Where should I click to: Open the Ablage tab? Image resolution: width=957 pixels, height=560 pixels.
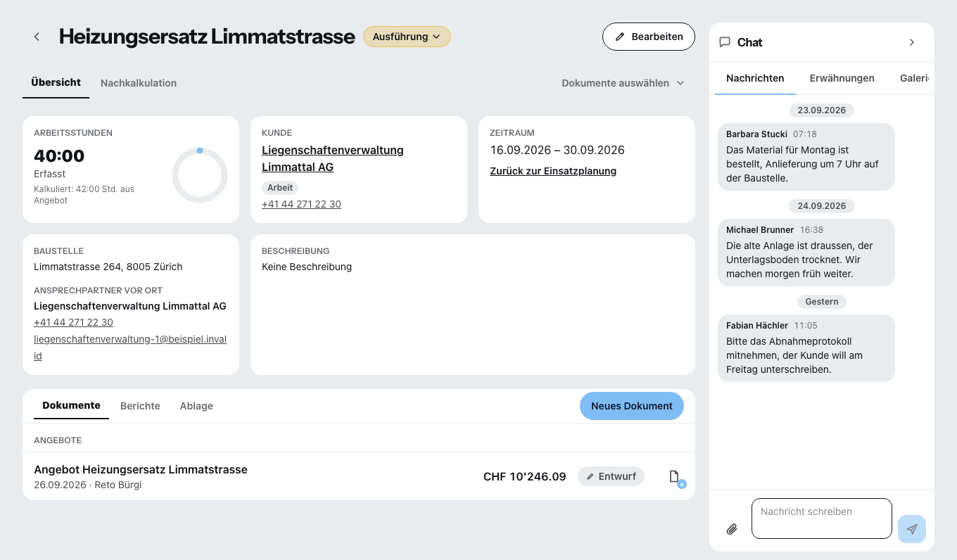click(x=196, y=406)
